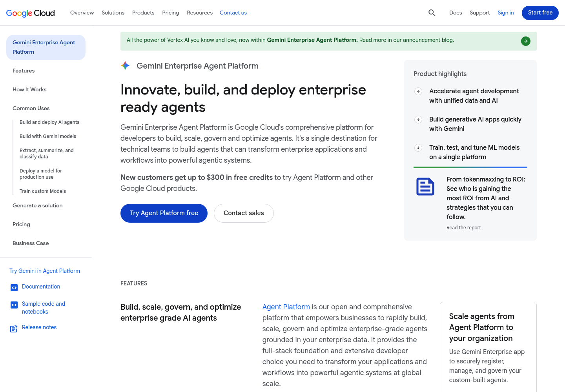Click the Read the report link
This screenshot has width=565, height=392.
coord(463,228)
